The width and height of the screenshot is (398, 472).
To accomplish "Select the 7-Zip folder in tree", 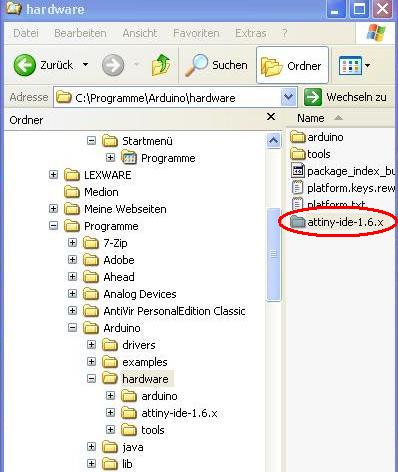I will pyautogui.click(x=105, y=243).
